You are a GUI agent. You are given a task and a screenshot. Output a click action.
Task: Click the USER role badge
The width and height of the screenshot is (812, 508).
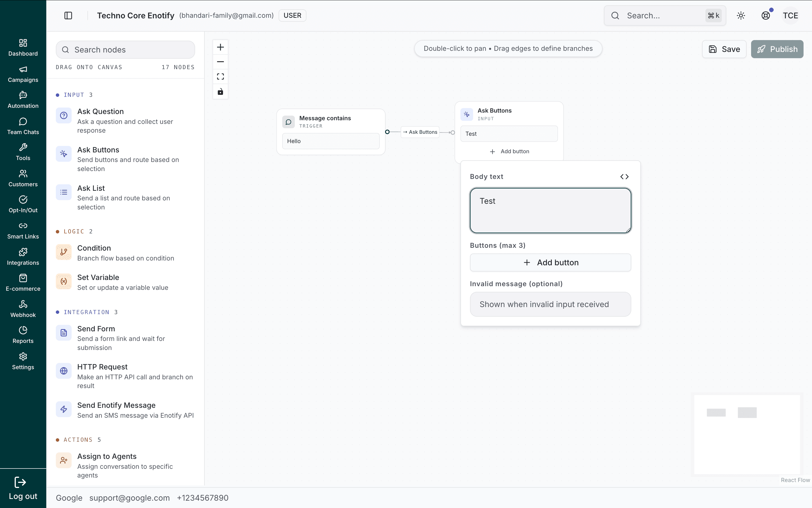pos(292,16)
